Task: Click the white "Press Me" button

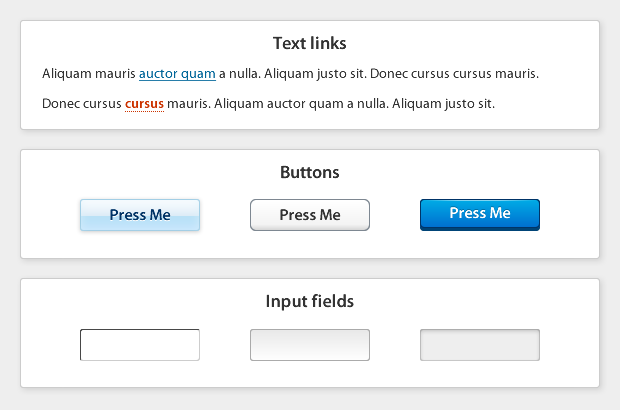Action: (310, 215)
